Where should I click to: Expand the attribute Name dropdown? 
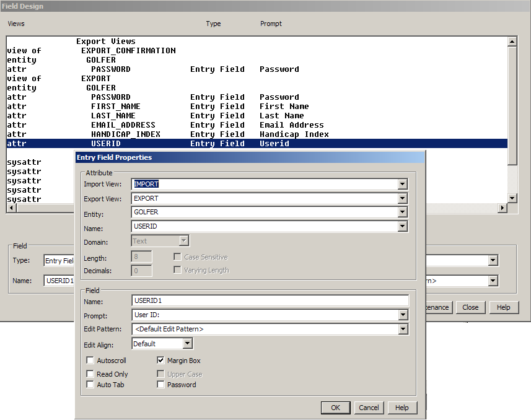402,227
